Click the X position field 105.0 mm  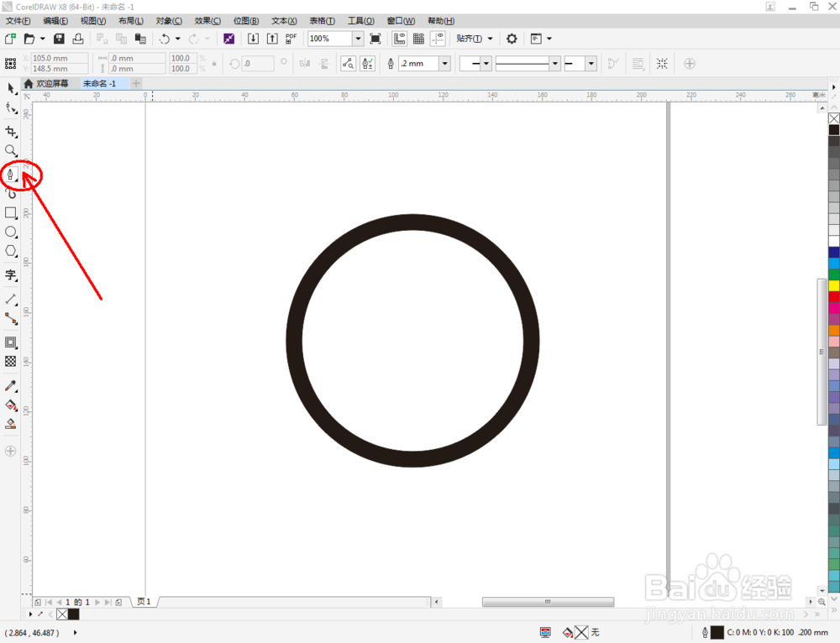click(x=60, y=58)
